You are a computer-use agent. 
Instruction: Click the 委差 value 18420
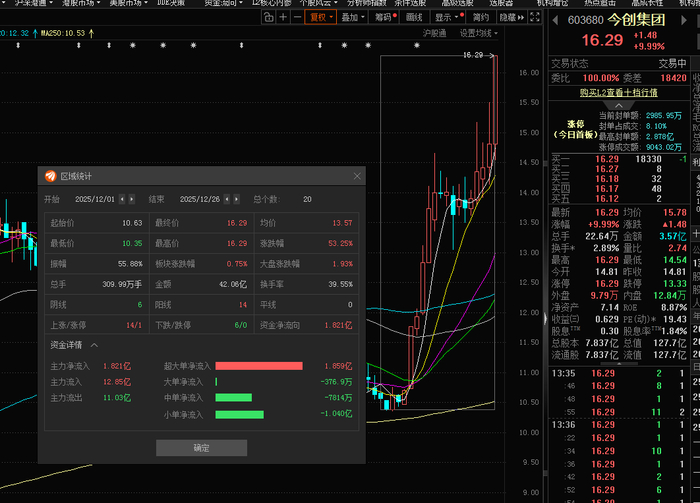click(x=673, y=78)
